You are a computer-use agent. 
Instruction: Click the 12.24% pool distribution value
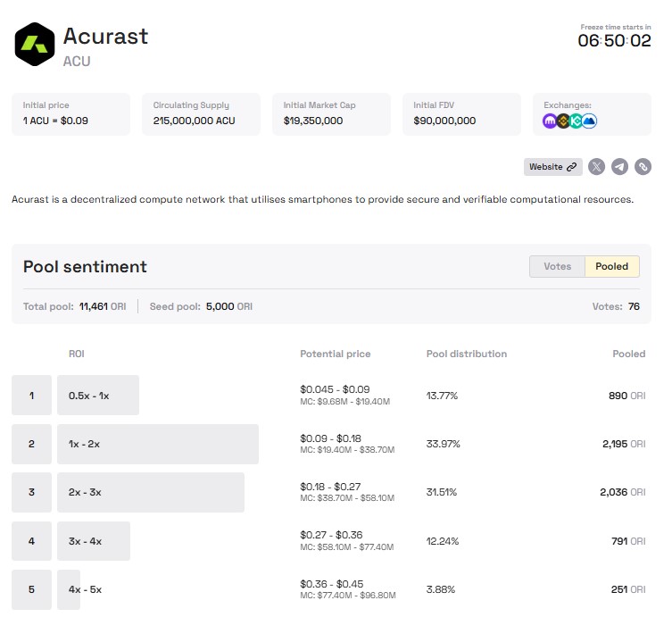[x=443, y=541]
